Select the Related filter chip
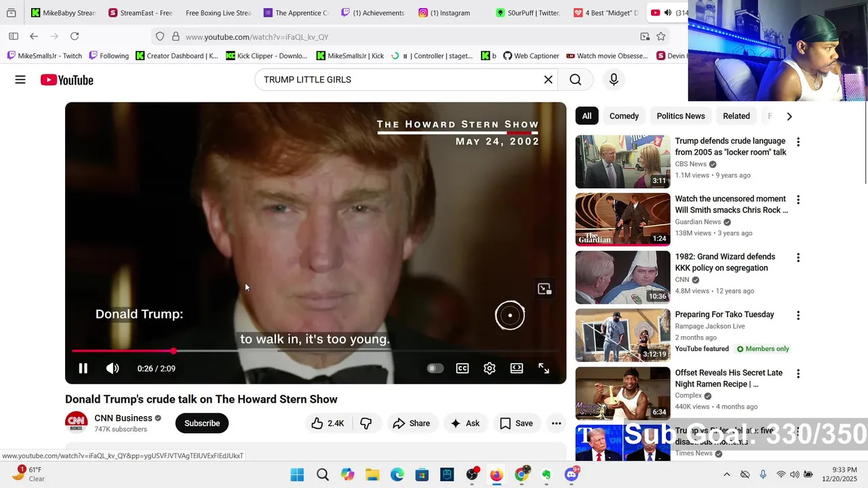 coord(736,116)
